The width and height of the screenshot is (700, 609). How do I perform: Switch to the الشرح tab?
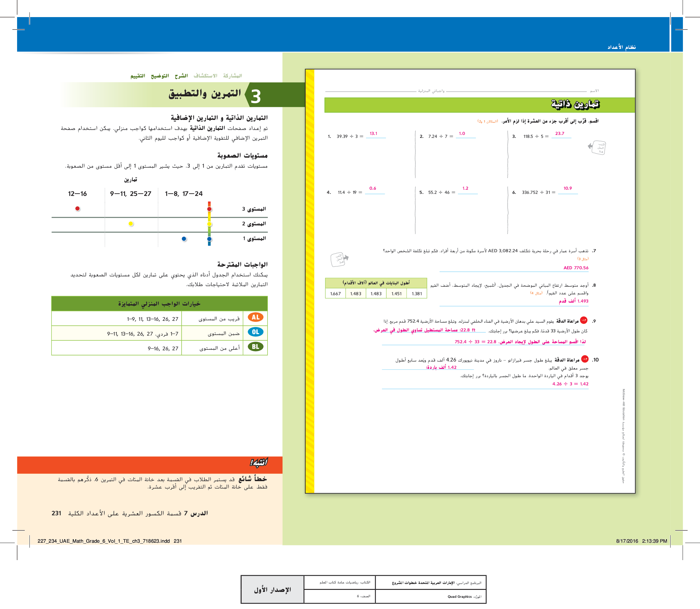(x=181, y=76)
